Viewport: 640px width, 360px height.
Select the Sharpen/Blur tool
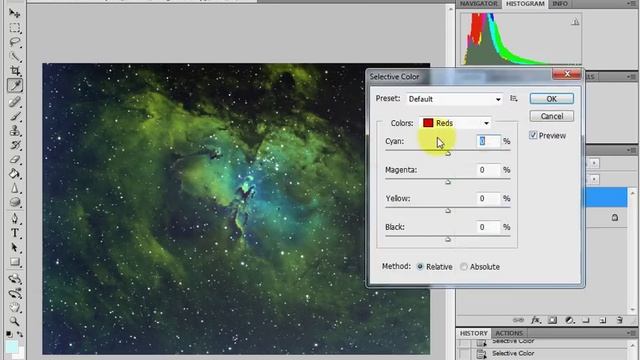[15, 189]
